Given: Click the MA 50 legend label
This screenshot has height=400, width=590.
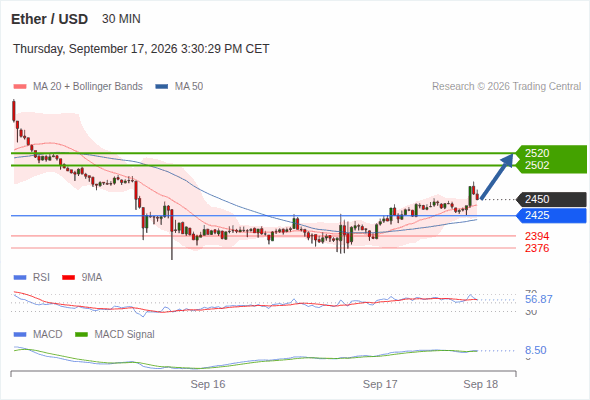Looking at the screenshot, I should [x=189, y=87].
